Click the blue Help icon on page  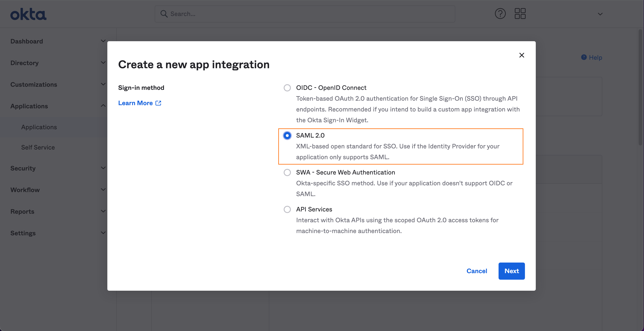click(584, 57)
